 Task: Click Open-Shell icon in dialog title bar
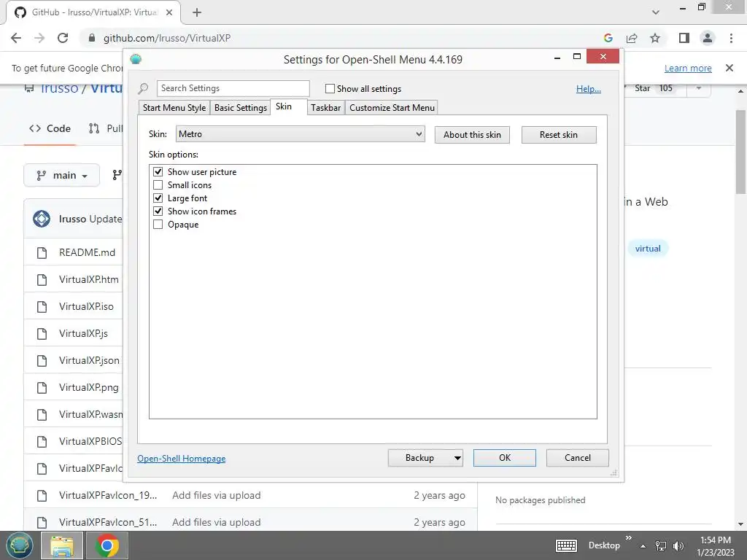click(x=136, y=59)
